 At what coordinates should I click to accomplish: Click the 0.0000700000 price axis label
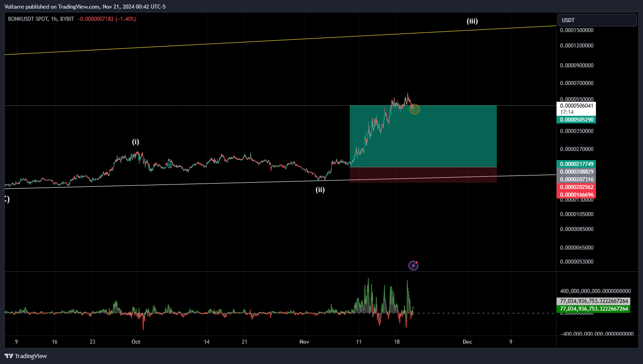point(576,84)
